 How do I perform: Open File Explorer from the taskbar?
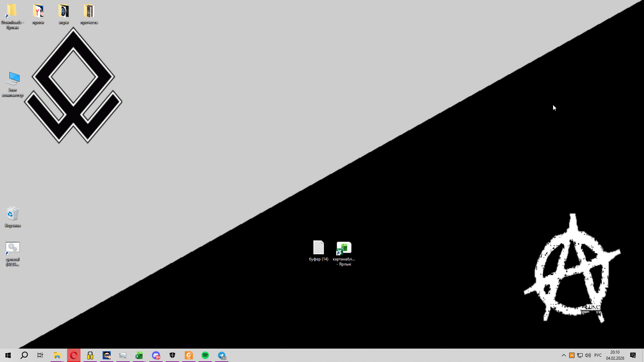(57, 355)
